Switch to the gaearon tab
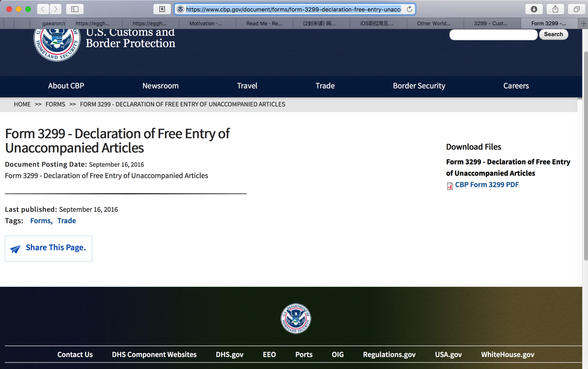This screenshot has height=369, width=588. (x=47, y=23)
